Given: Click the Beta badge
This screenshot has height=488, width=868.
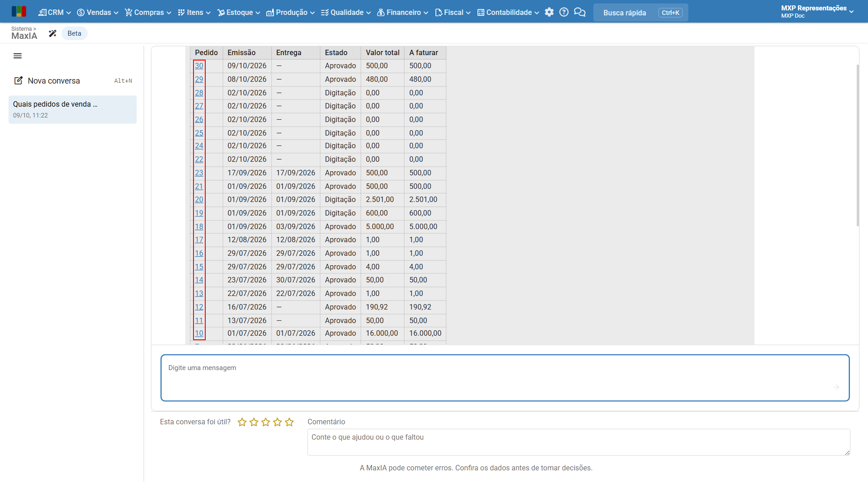Looking at the screenshot, I should (x=75, y=33).
